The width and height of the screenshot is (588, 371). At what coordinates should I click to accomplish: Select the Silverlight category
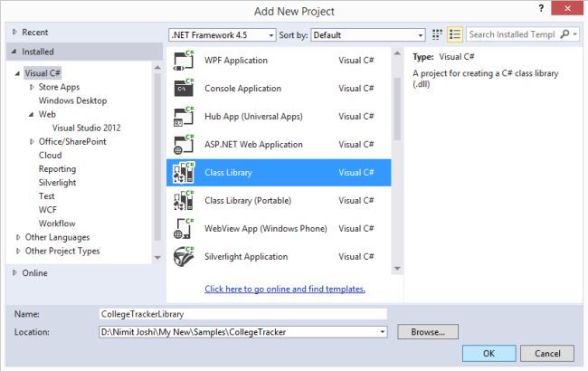click(x=57, y=183)
